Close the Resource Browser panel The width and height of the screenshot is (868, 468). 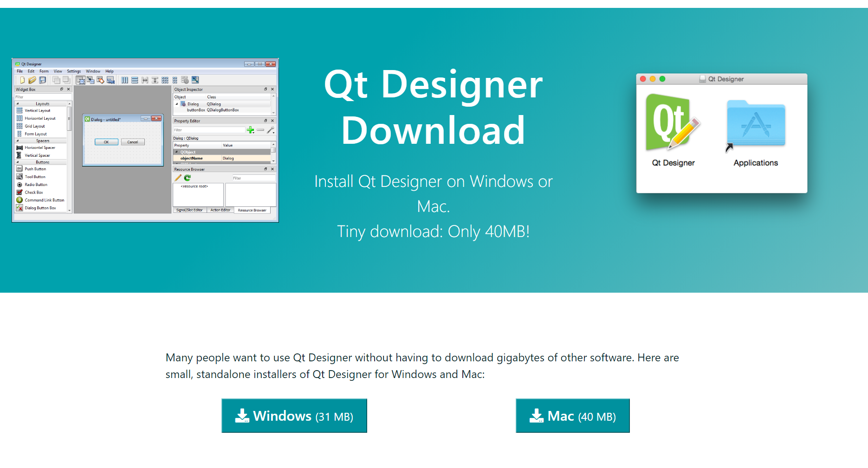pos(272,169)
